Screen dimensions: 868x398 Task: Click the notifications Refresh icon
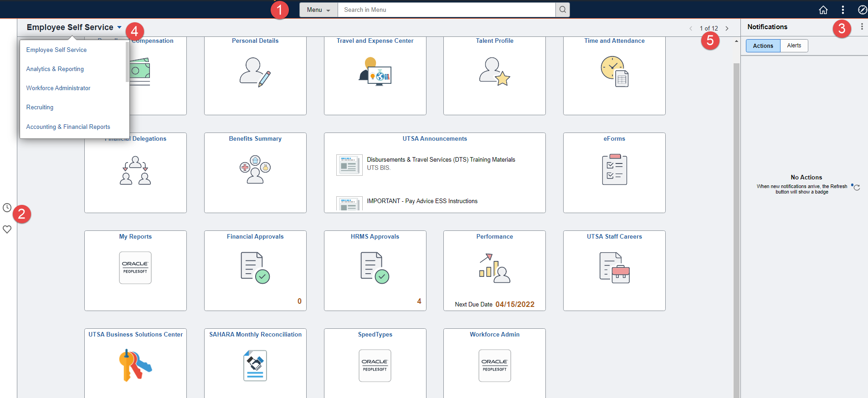[x=857, y=187]
